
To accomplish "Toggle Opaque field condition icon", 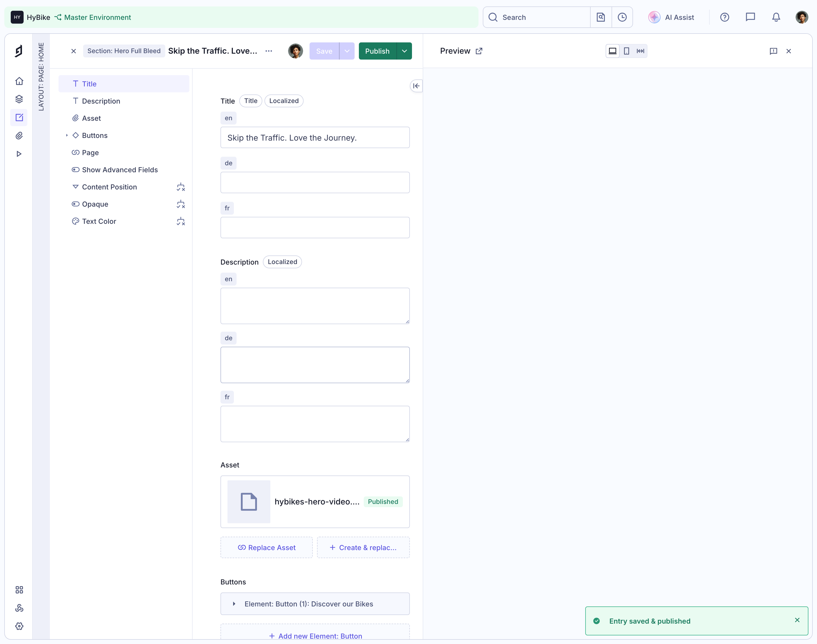I will (x=181, y=204).
